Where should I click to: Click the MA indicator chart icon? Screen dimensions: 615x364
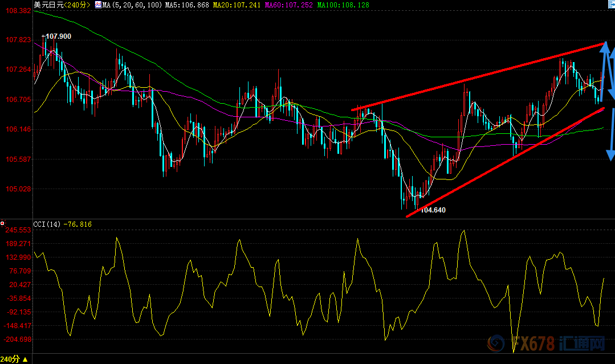pos(98,5)
